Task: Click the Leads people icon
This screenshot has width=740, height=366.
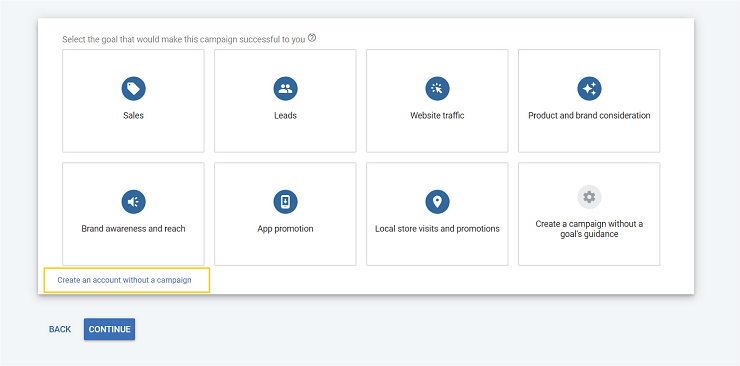Action: tap(286, 89)
